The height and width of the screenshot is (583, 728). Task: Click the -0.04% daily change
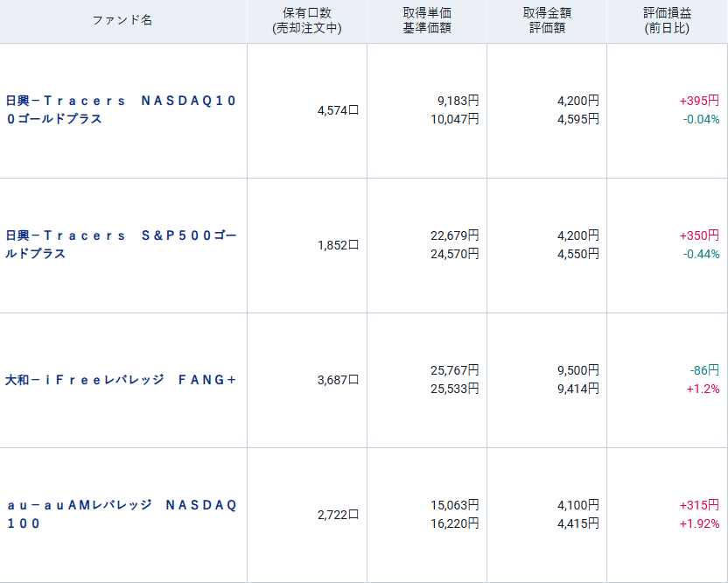(x=701, y=119)
